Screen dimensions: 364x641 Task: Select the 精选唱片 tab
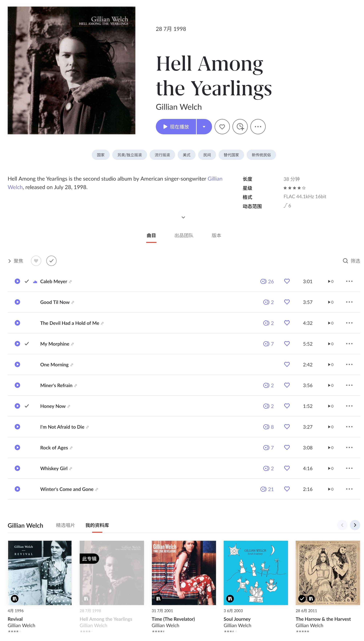click(65, 525)
